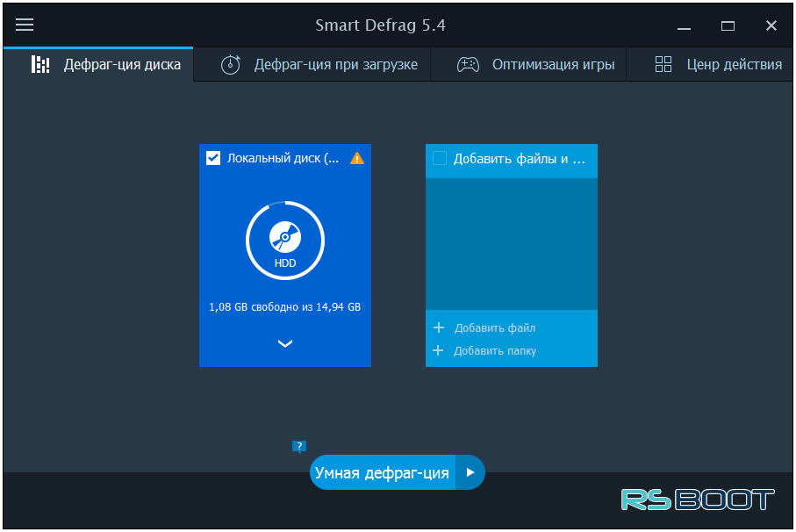
Task: Click the disk defrag bars icon
Action: tap(40, 64)
